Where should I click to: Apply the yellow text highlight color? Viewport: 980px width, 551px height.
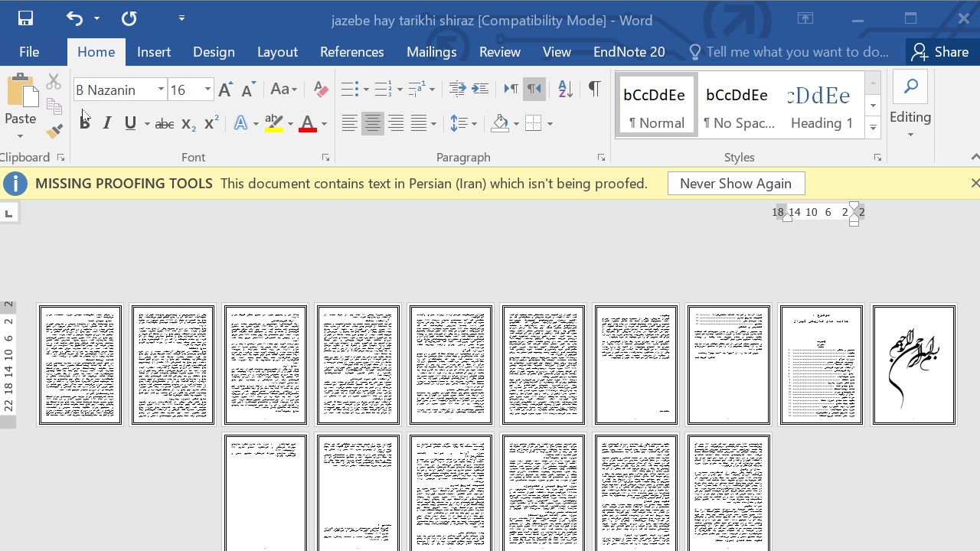click(x=273, y=123)
